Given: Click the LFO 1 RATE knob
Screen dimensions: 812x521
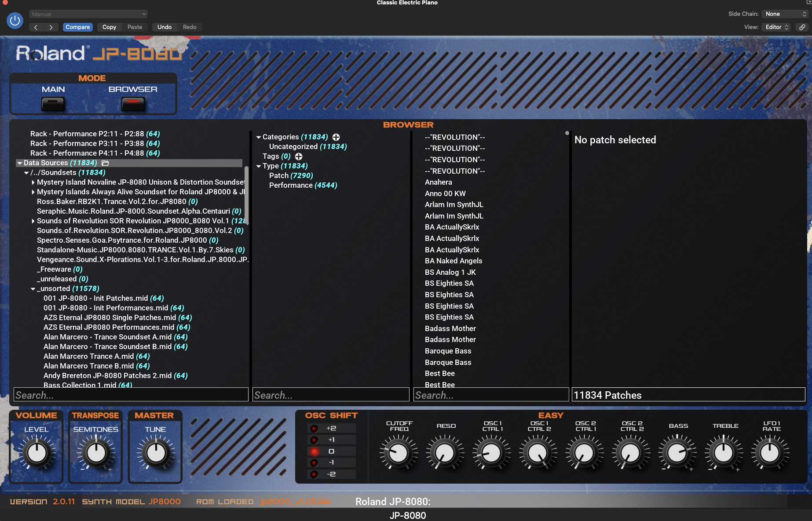Looking at the screenshot, I should pyautogui.click(x=770, y=453).
